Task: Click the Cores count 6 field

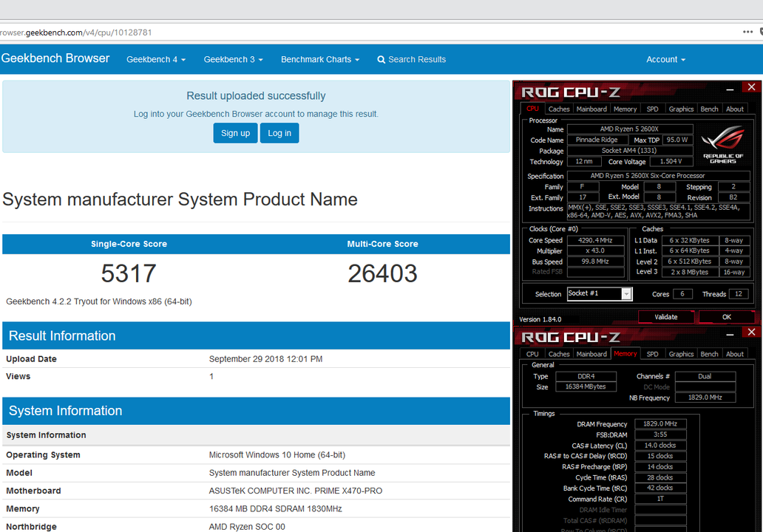Action: tap(682, 294)
